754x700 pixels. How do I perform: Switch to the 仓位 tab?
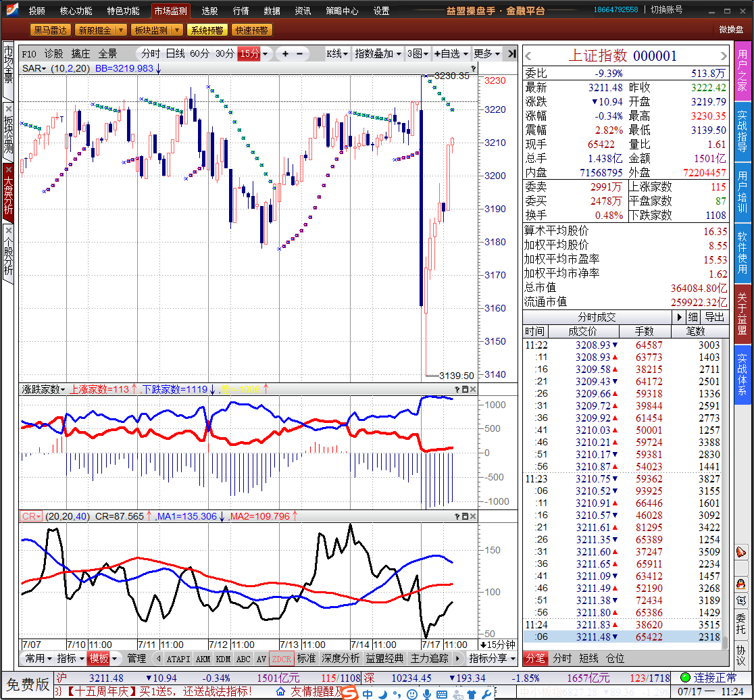point(615,659)
